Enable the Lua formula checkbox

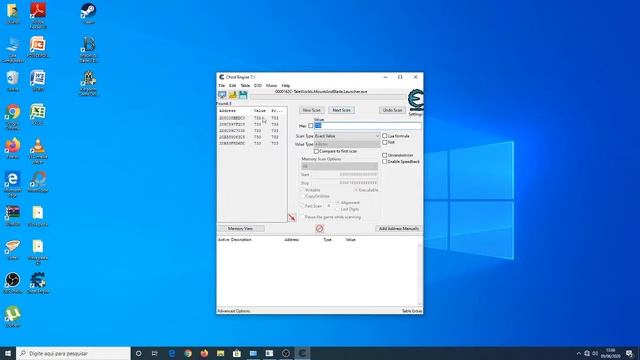[384, 136]
